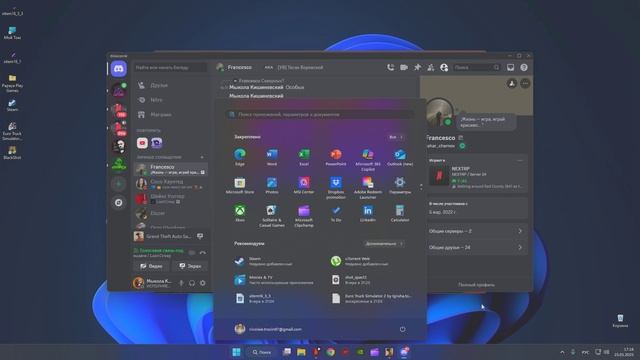The height and width of the screenshot is (360, 640).
Task: Open Параметры settings gear in Start
Action: click(400, 185)
